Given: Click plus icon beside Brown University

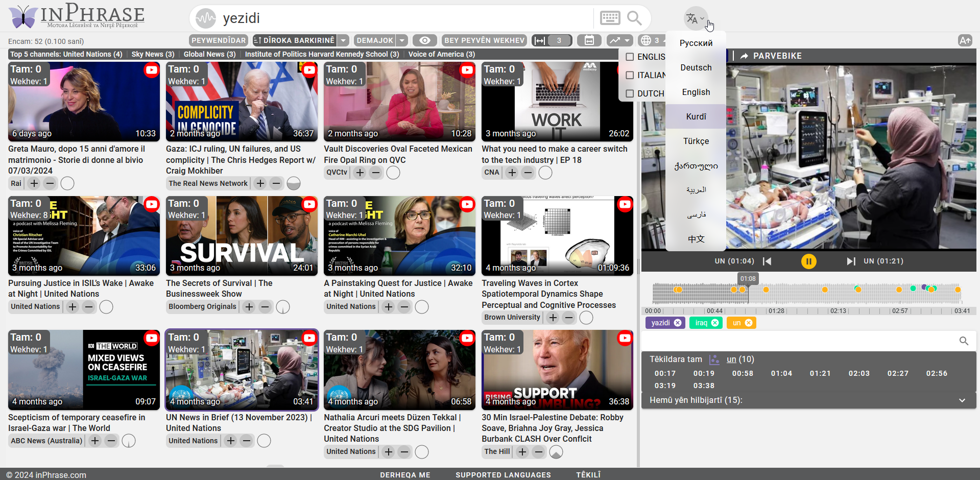Looking at the screenshot, I should tap(553, 318).
